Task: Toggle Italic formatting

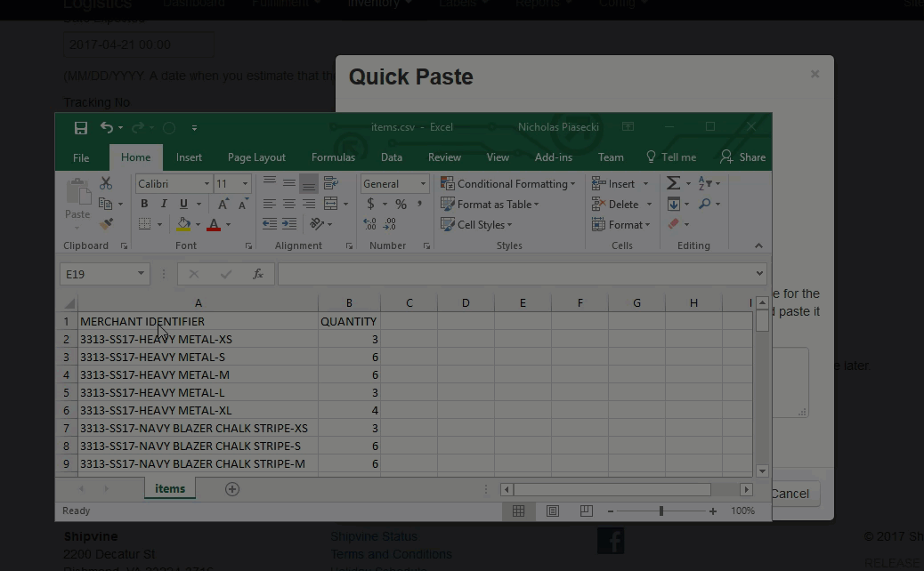Action: click(x=164, y=204)
